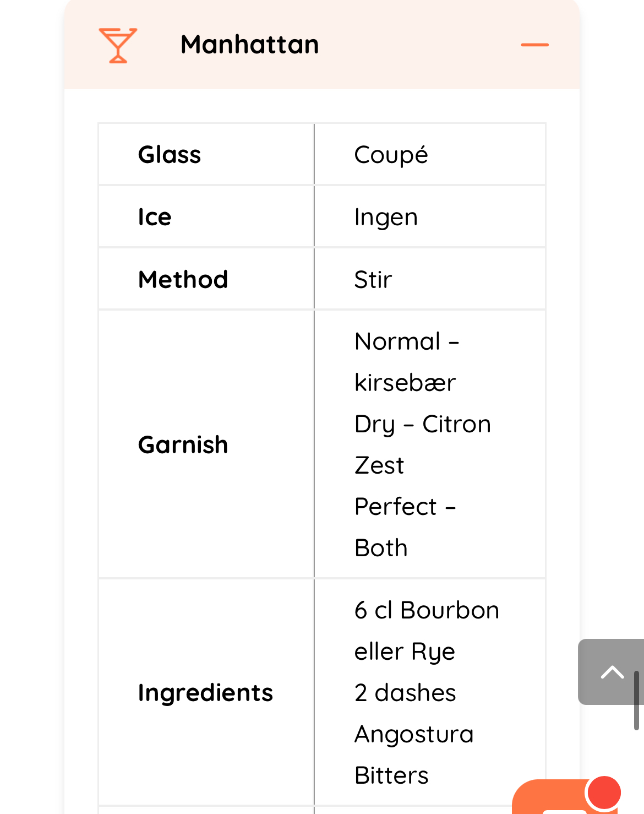The image size is (644, 814).
Task: Click the red notification badge
Action: pos(604,793)
